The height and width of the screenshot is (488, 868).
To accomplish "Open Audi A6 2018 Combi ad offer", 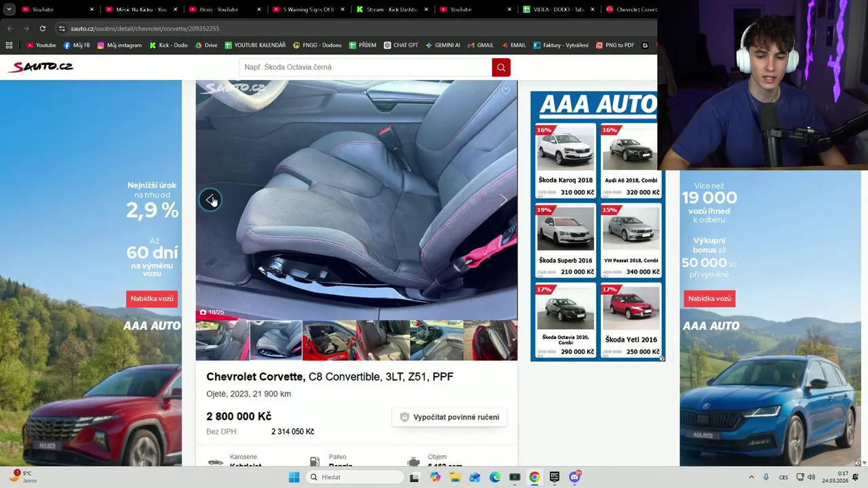I will pyautogui.click(x=630, y=161).
